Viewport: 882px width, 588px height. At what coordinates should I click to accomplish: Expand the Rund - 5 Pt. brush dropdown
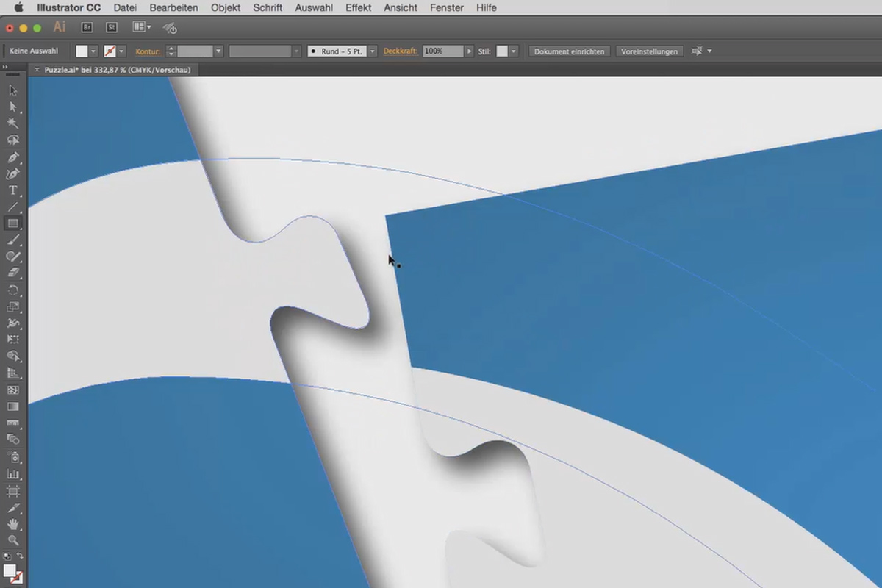point(373,51)
